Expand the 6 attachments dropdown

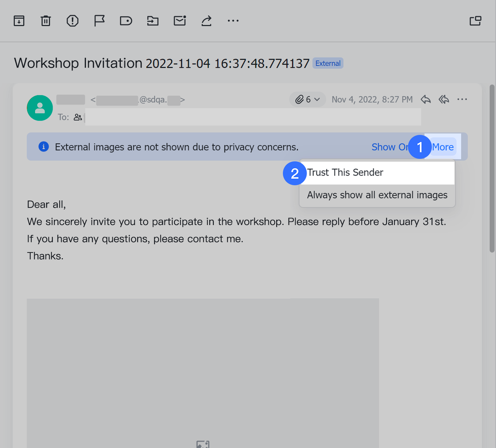click(x=307, y=99)
